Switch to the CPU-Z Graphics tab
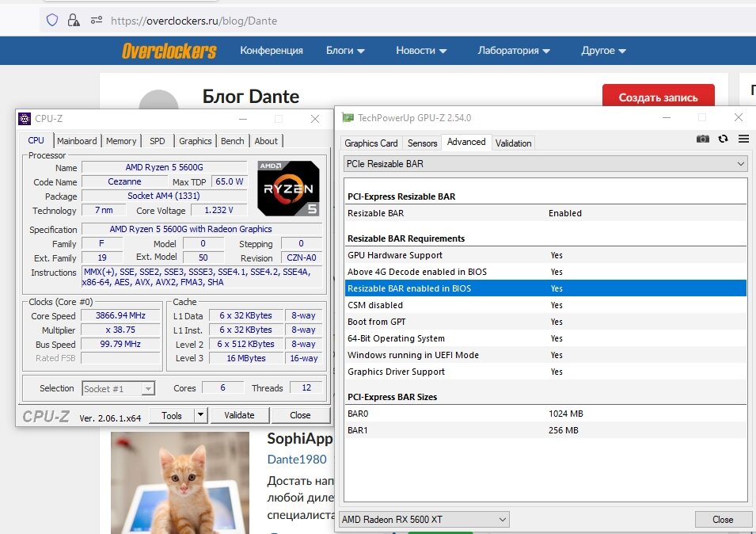 point(196,141)
